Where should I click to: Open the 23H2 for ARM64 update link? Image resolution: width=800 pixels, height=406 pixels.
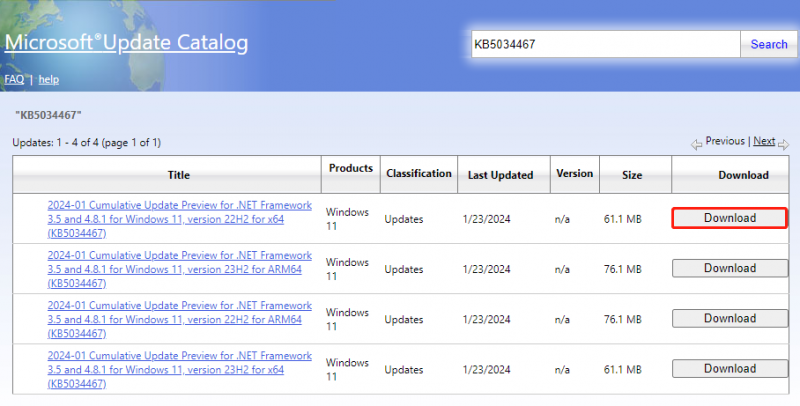coord(180,269)
